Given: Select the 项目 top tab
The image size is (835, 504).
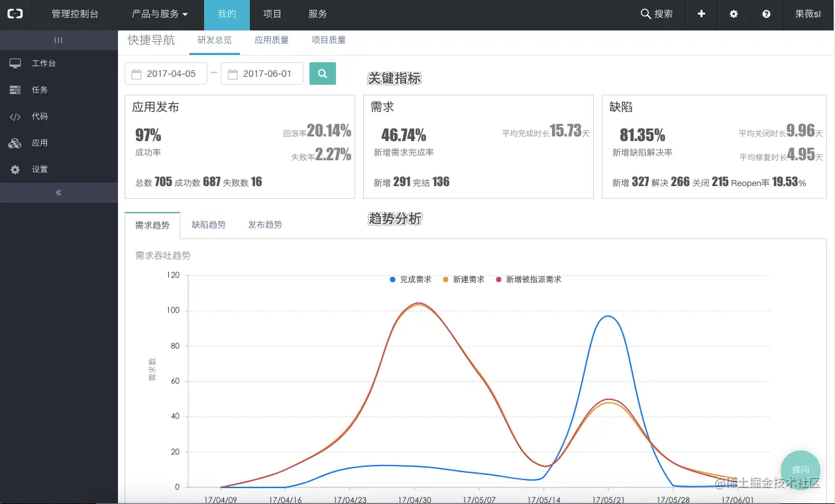Looking at the screenshot, I should tap(272, 14).
